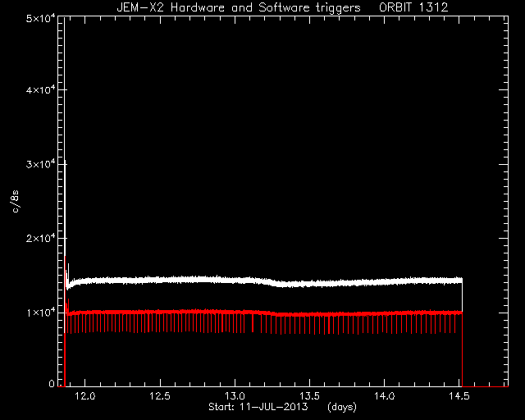Click the Start: 11-JUL-2013 label
The width and height of the screenshot is (525, 420).
(258, 407)
